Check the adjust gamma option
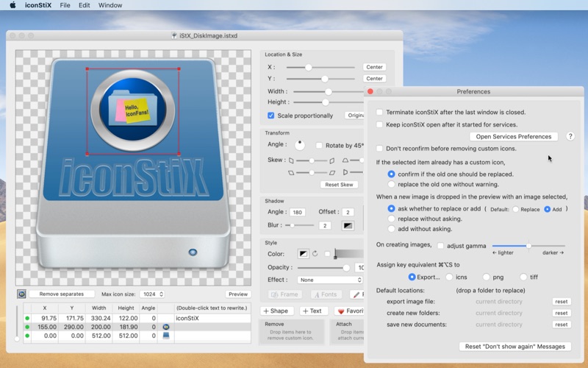This screenshot has height=368, width=588. [x=440, y=245]
